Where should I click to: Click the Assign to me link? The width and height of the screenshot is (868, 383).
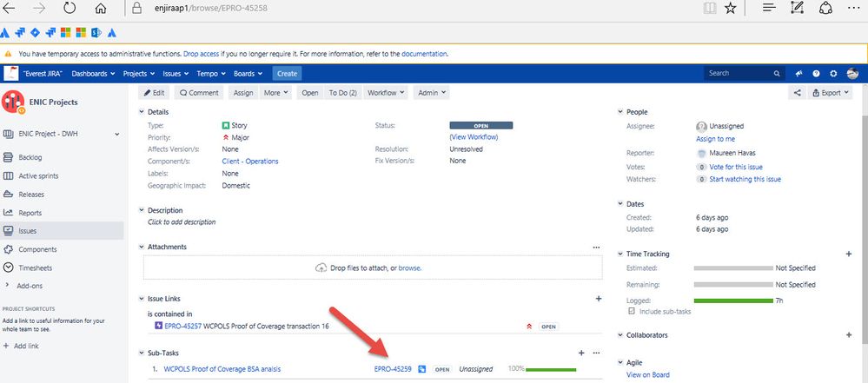(x=715, y=139)
